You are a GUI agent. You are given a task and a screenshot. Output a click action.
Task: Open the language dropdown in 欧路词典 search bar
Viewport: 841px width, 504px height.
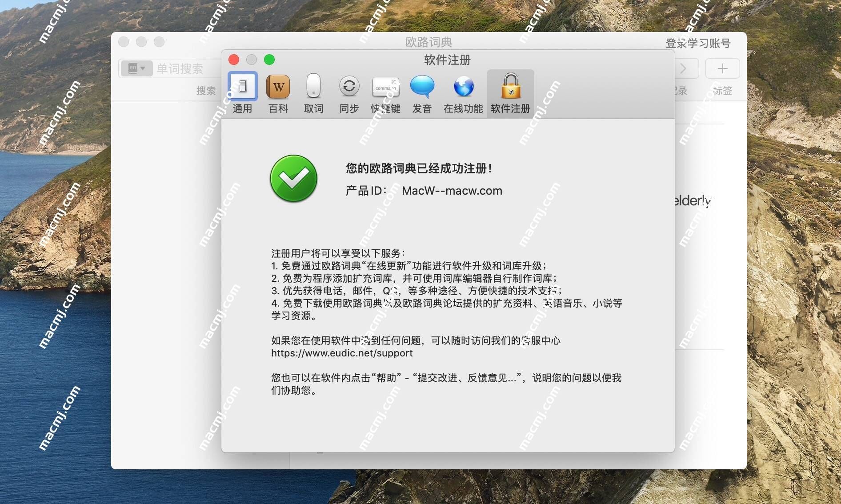click(x=136, y=68)
